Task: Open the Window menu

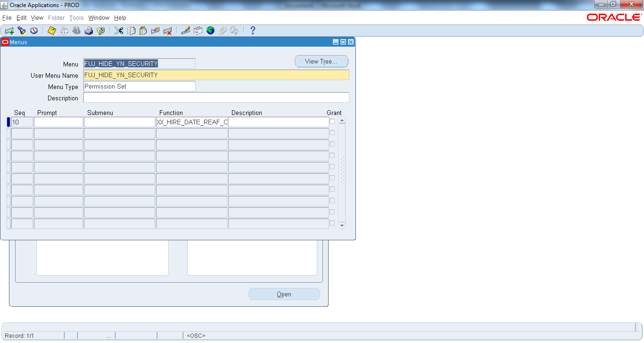Action: click(x=99, y=18)
